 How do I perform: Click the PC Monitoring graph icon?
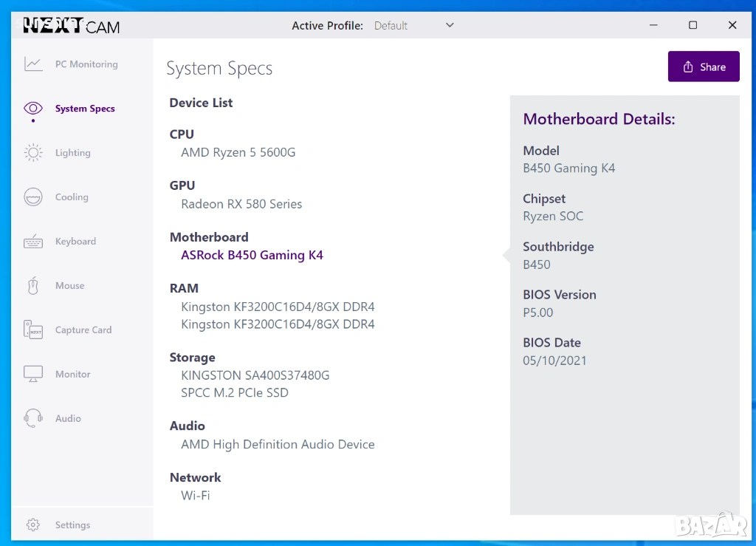(x=33, y=64)
